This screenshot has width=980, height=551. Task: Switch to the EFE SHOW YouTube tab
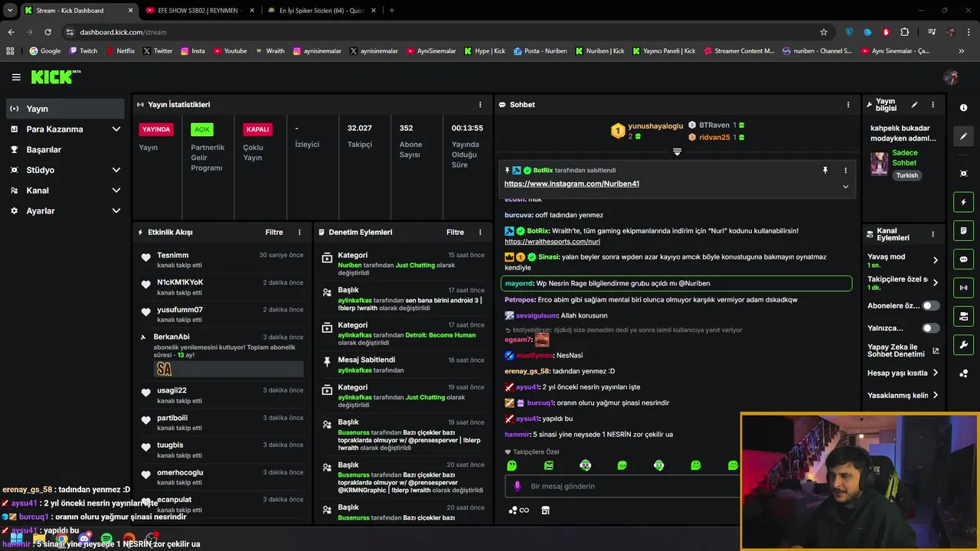click(198, 11)
